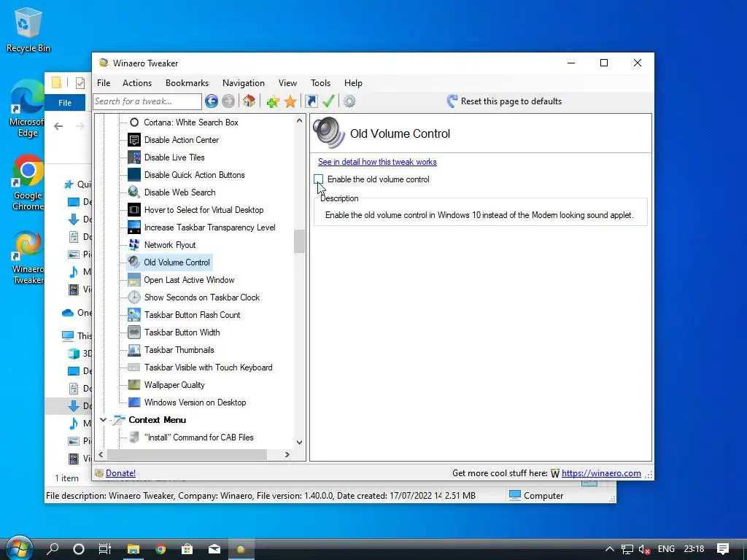
Task: Click the 23:18 clock in taskbar
Action: (x=694, y=549)
